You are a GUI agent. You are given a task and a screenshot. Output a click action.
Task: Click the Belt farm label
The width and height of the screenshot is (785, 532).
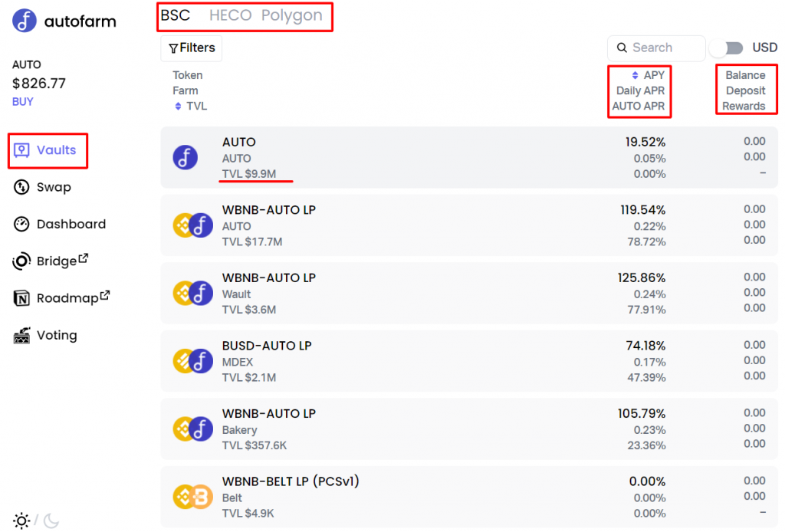[232, 498]
